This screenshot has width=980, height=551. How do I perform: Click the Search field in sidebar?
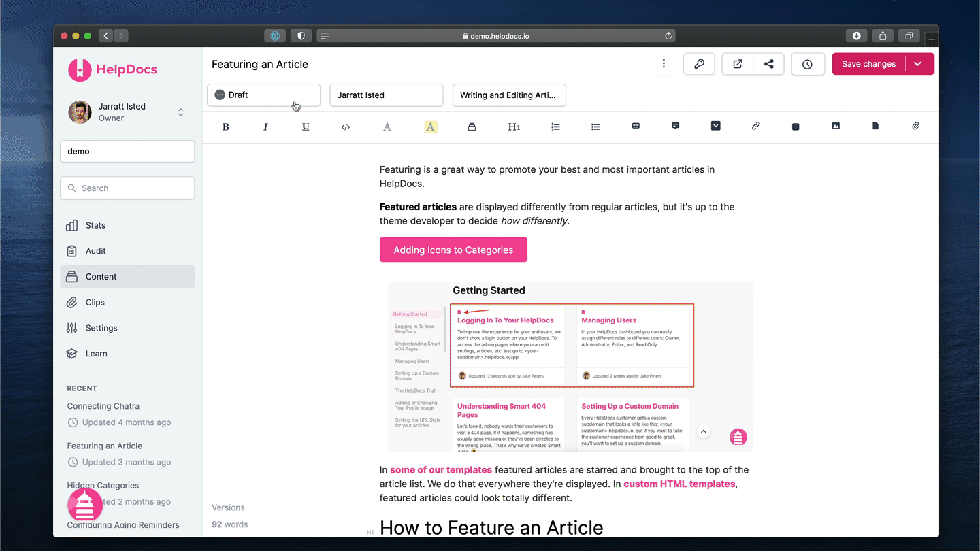pyautogui.click(x=127, y=188)
